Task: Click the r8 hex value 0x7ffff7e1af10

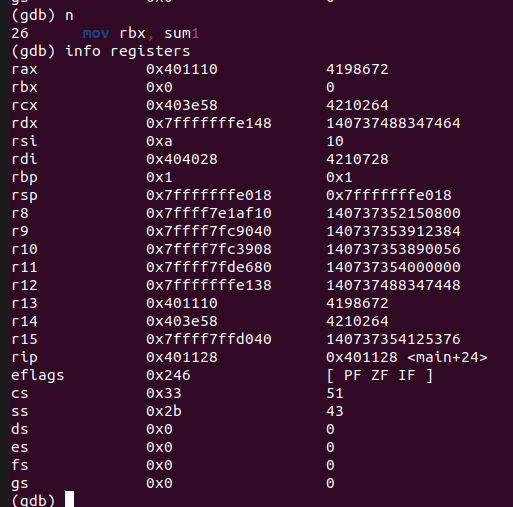Action: tap(209, 213)
